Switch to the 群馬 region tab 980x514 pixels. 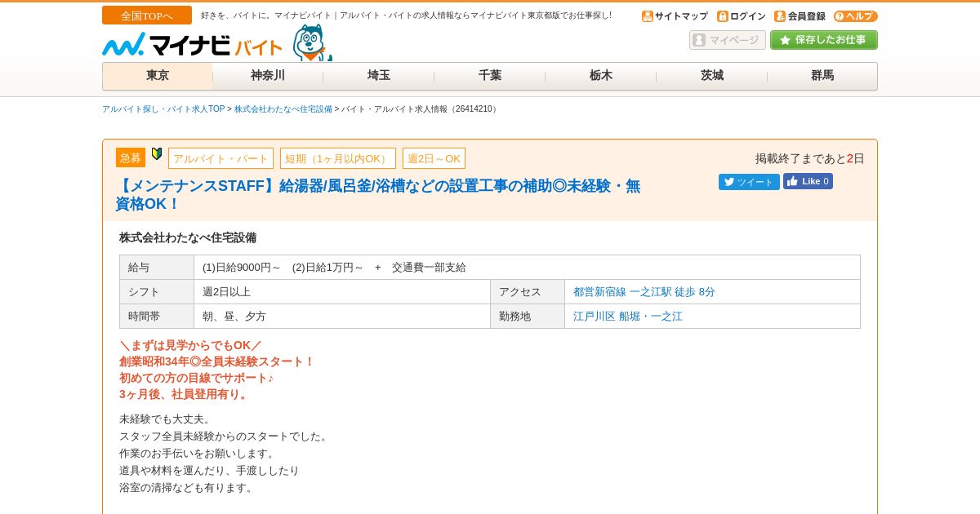point(822,76)
